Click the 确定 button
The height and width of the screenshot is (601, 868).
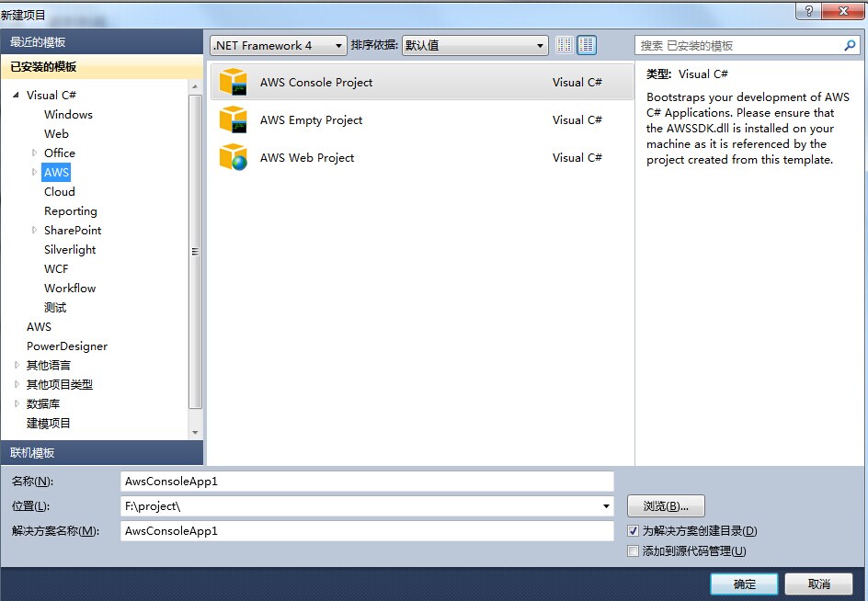pos(744,584)
